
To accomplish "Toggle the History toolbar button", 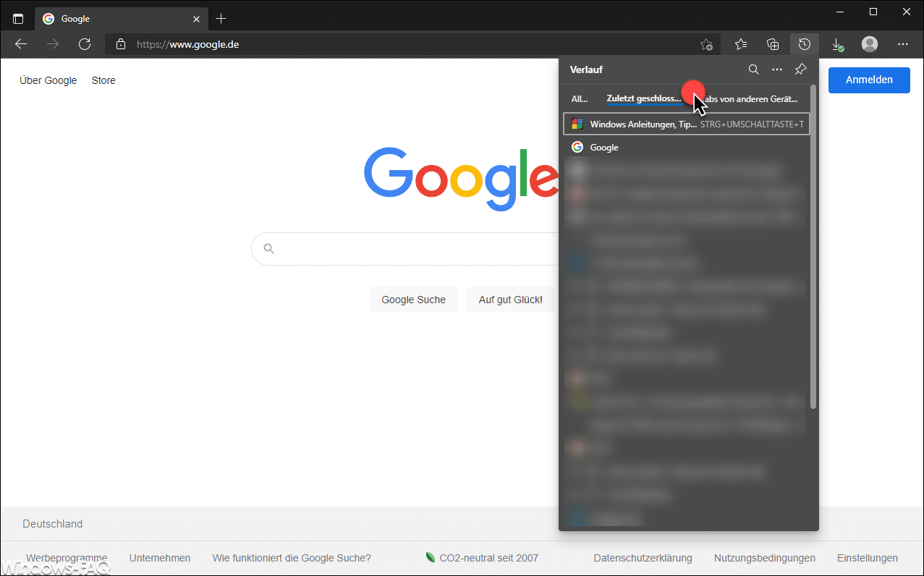I will (804, 44).
